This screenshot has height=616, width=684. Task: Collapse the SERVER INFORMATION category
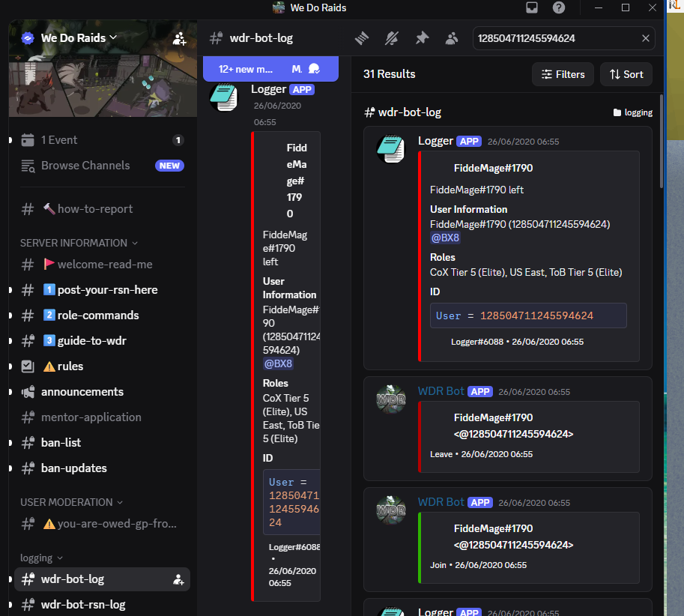coord(79,243)
